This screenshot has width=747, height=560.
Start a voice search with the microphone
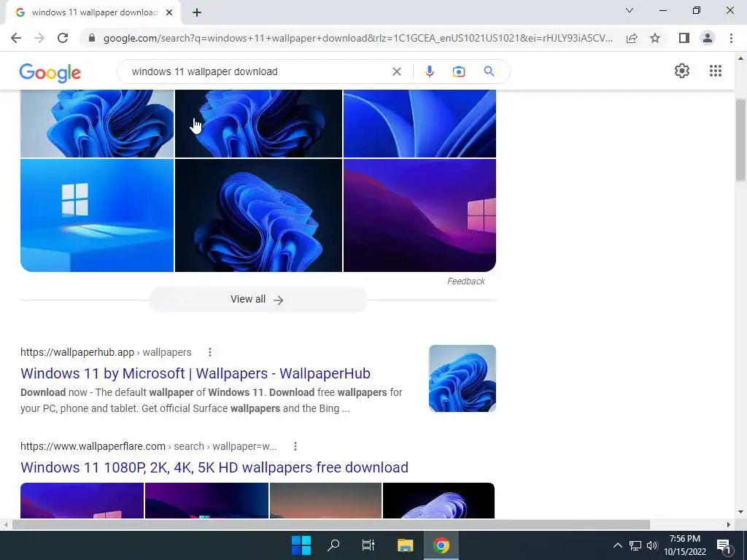point(429,71)
